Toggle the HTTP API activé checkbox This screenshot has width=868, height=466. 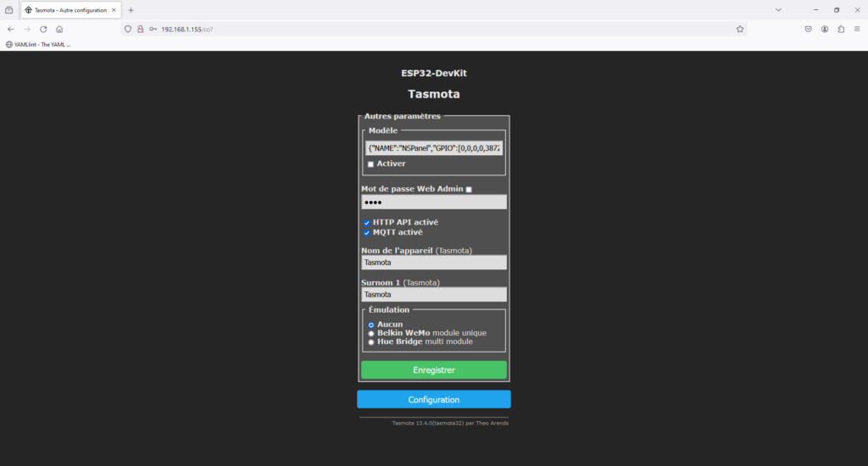coord(367,223)
